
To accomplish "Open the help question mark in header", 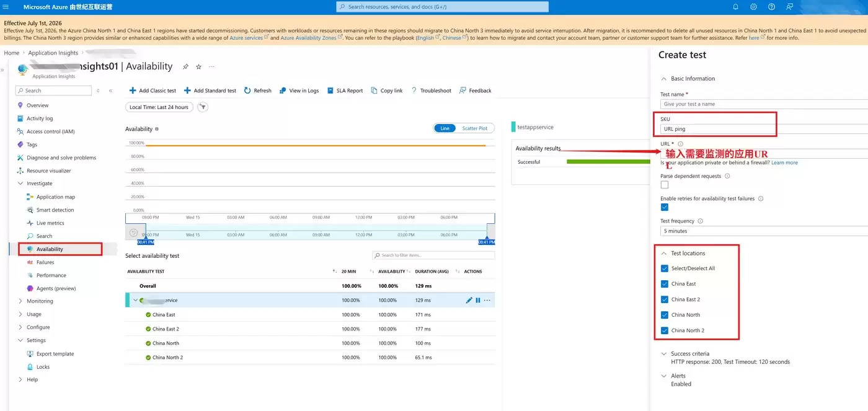I will [771, 7].
